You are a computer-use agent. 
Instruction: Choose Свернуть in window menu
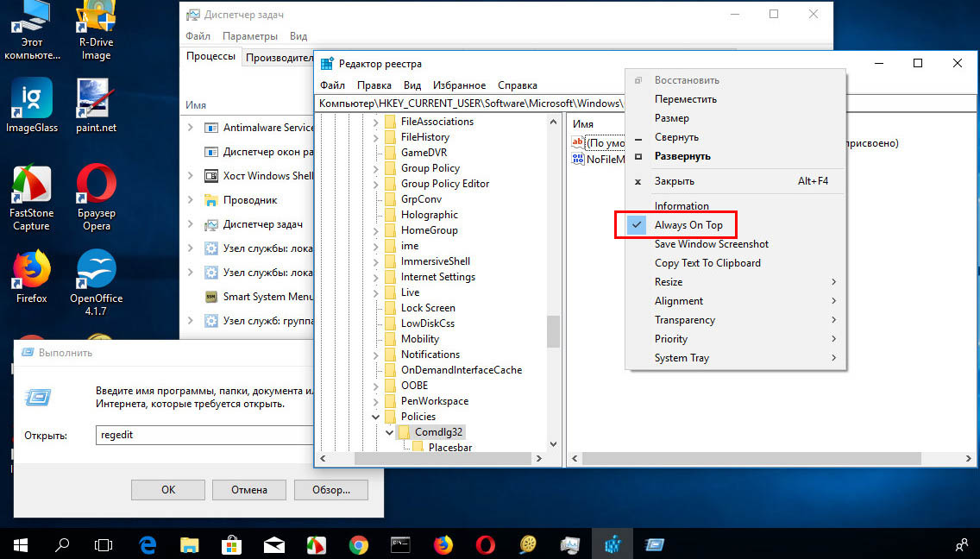[736, 137]
